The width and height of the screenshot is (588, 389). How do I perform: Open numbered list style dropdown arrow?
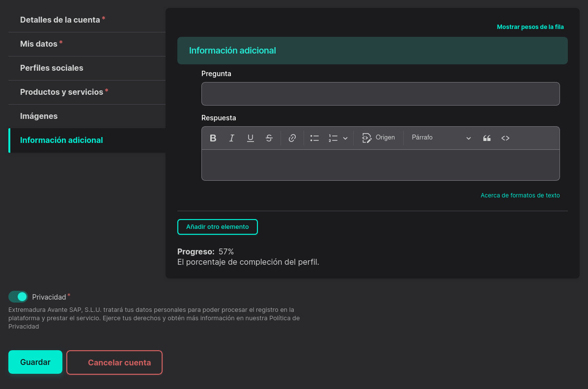[345, 139]
